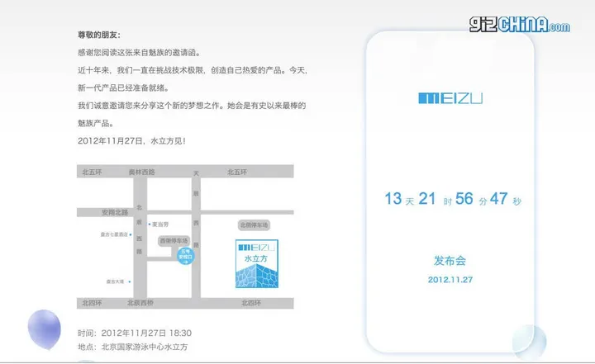
Task: Click the countdown days value 13 天
Action: [x=399, y=199]
